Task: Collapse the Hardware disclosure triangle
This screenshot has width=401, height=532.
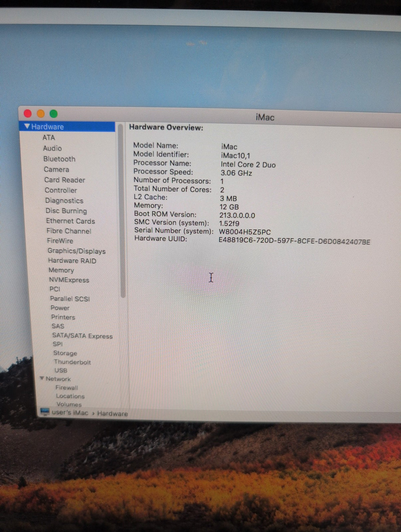Action: (27, 127)
